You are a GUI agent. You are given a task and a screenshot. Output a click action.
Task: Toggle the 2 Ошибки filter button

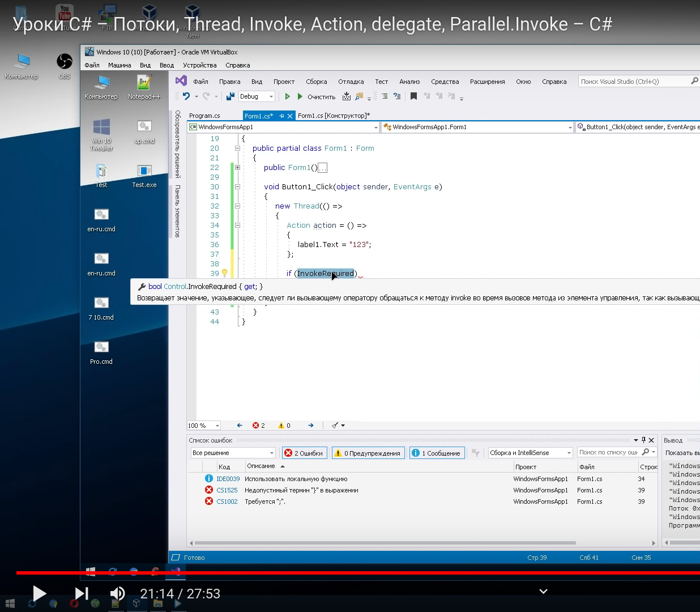tap(304, 453)
